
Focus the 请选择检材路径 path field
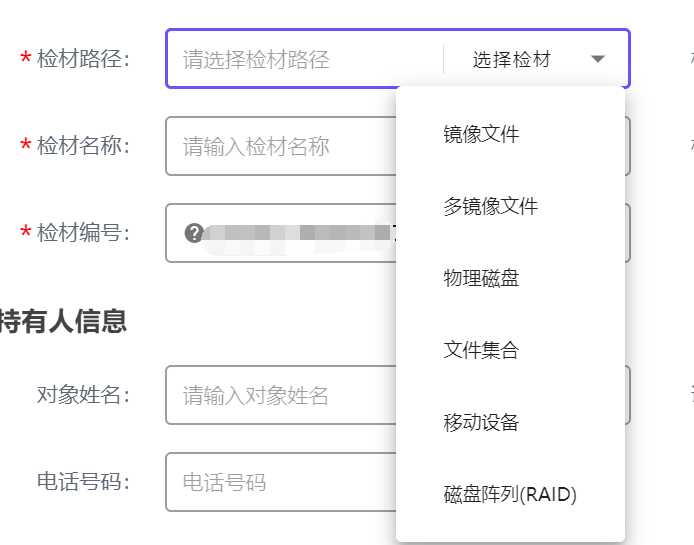[305, 59]
